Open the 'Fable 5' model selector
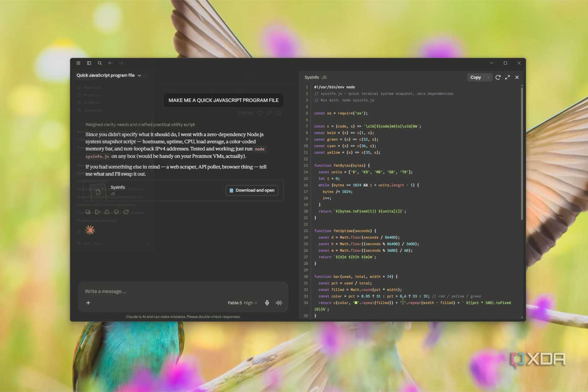 (x=235, y=303)
